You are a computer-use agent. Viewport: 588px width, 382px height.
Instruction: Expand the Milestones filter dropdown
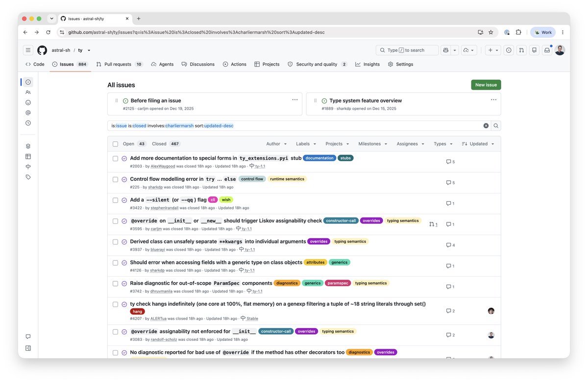372,144
